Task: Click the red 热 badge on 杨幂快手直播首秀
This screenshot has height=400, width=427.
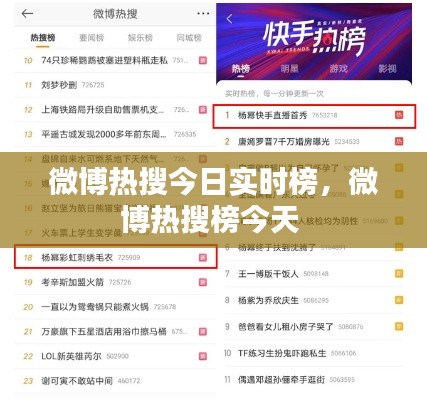Action: [399, 115]
